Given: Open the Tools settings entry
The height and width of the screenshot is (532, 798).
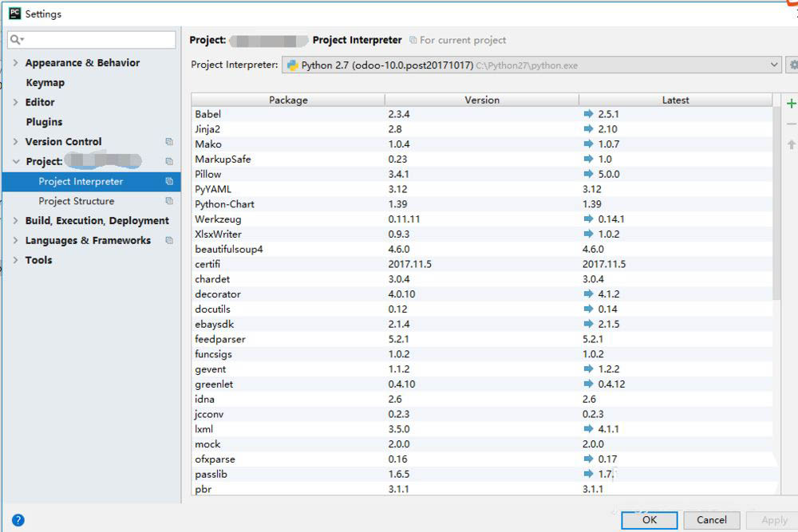Looking at the screenshot, I should point(38,260).
